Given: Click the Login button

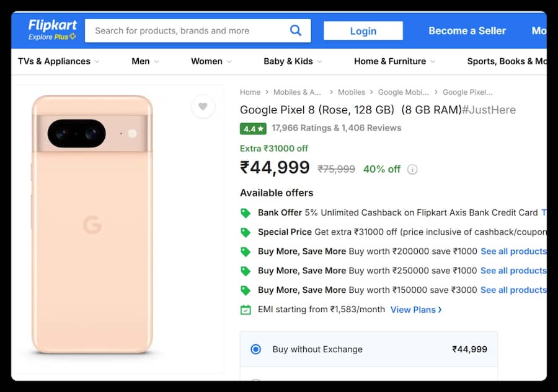Looking at the screenshot, I should [363, 31].
